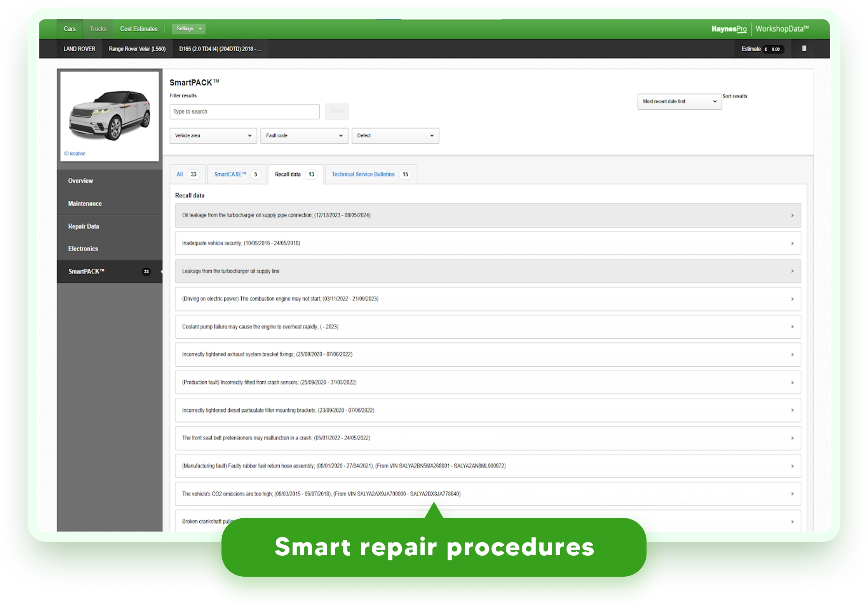
Task: Select the SmartCASE tab
Action: click(x=237, y=174)
